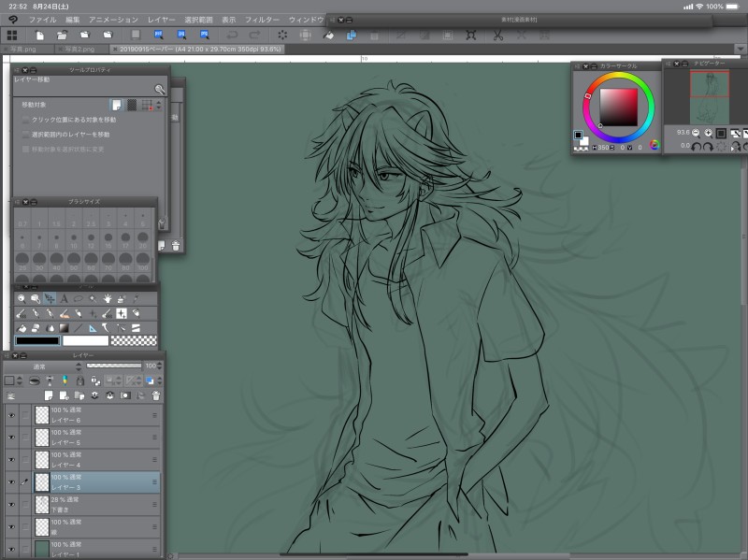
Task: Select the hand move tool
Action: click(108, 298)
